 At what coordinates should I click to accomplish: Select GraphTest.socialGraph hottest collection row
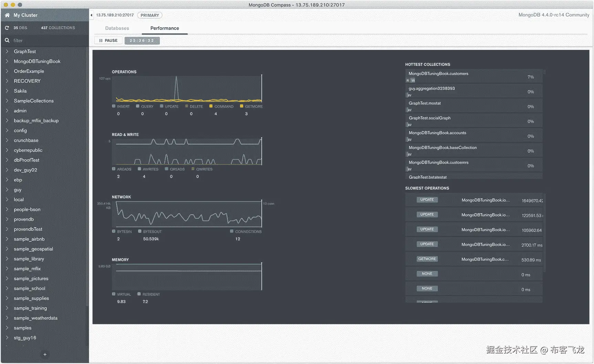tap(474, 121)
